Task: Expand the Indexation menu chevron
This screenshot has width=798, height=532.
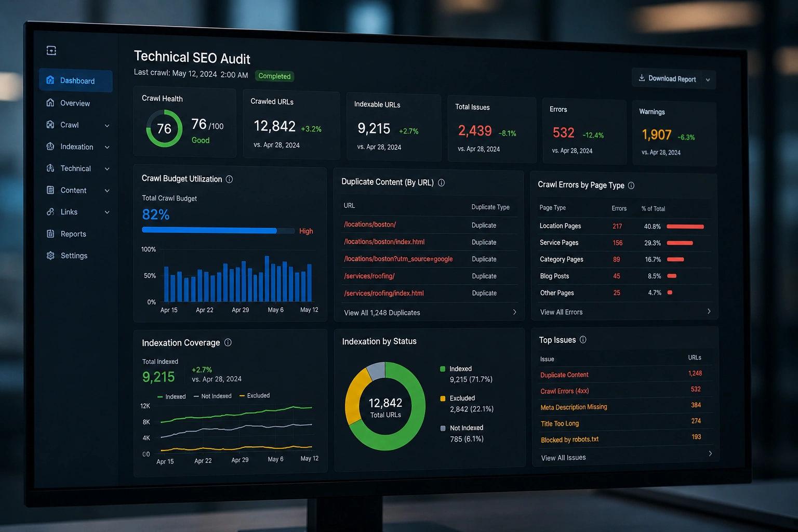Action: tap(107, 147)
